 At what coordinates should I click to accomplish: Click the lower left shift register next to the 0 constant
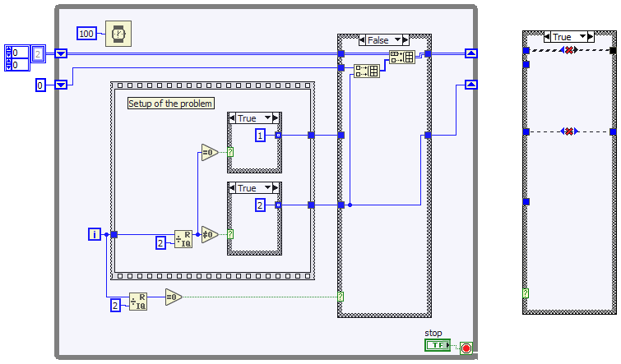pyautogui.click(x=61, y=85)
